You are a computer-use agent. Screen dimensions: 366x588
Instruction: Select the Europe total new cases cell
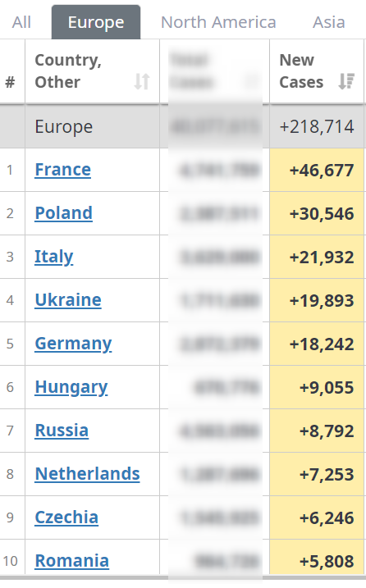317,127
